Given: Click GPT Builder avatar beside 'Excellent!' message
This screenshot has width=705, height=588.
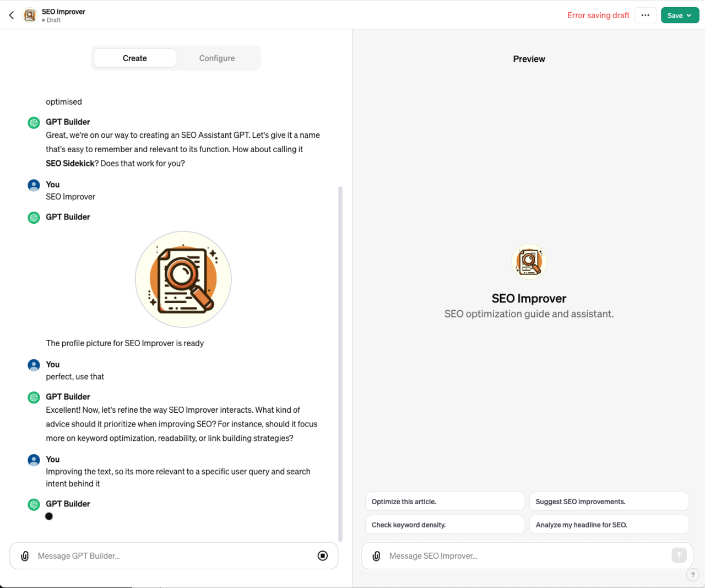Looking at the screenshot, I should point(34,397).
